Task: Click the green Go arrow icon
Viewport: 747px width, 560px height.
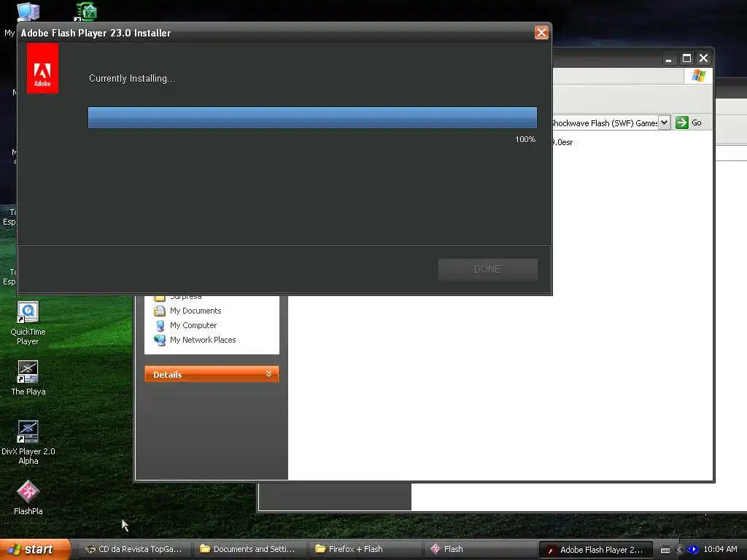Action: tap(682, 122)
